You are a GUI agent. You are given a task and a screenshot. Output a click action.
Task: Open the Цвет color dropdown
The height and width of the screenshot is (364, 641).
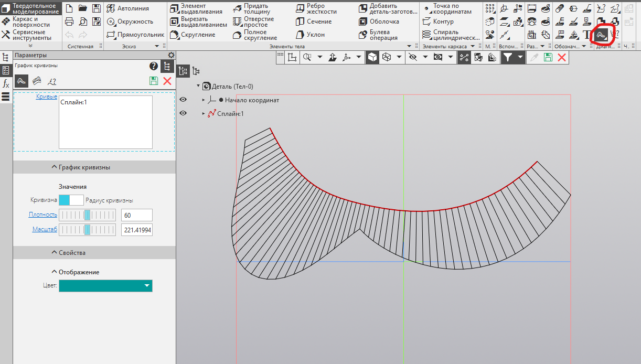[105, 286]
